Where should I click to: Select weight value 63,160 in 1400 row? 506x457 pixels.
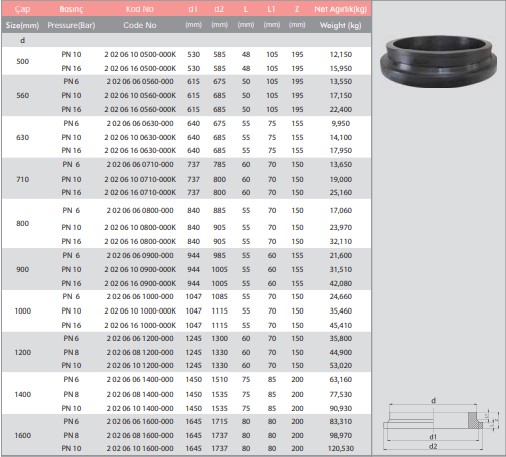341,379
